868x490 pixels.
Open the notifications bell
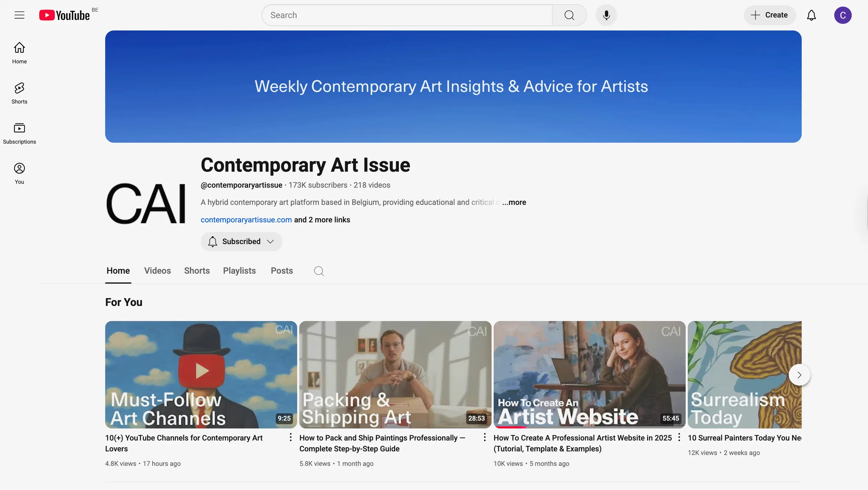point(811,15)
